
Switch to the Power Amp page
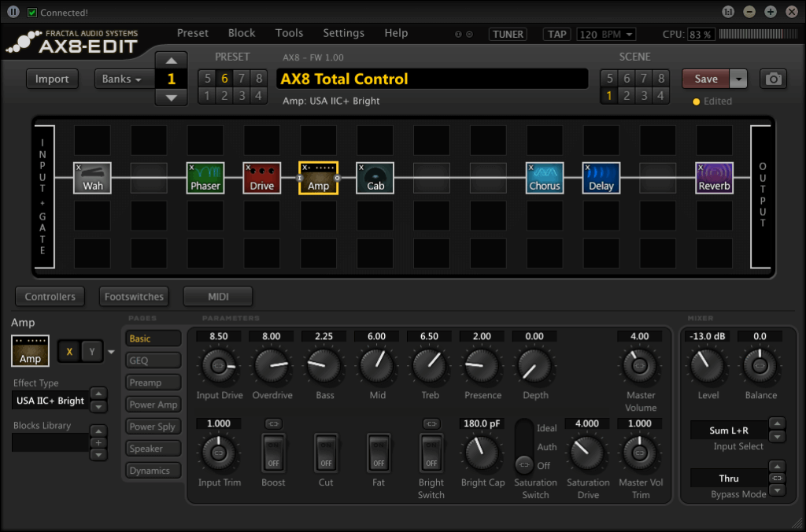[153, 405]
